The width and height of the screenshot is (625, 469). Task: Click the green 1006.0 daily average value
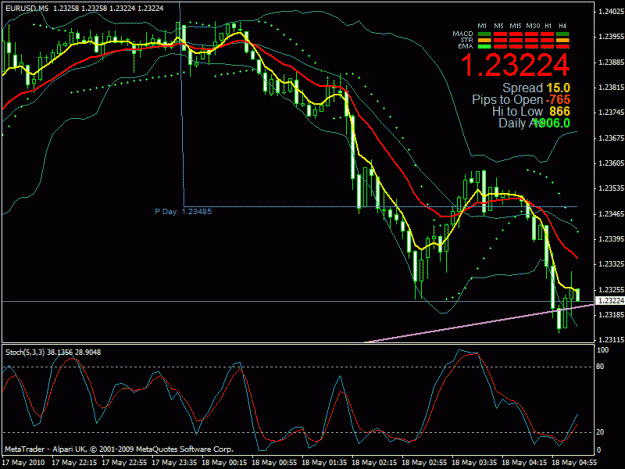(552, 123)
